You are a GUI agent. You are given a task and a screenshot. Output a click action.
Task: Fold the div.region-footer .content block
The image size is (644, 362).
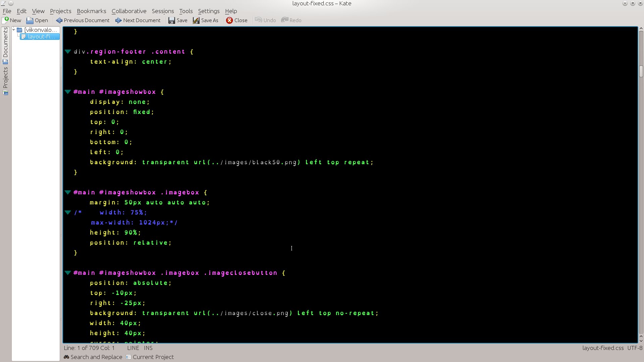pyautogui.click(x=68, y=52)
